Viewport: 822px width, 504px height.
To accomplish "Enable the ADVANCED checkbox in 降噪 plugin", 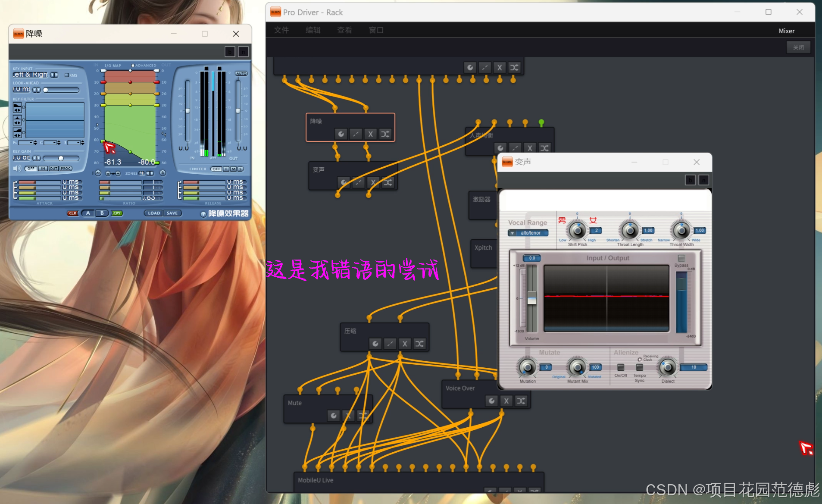I will pos(133,66).
